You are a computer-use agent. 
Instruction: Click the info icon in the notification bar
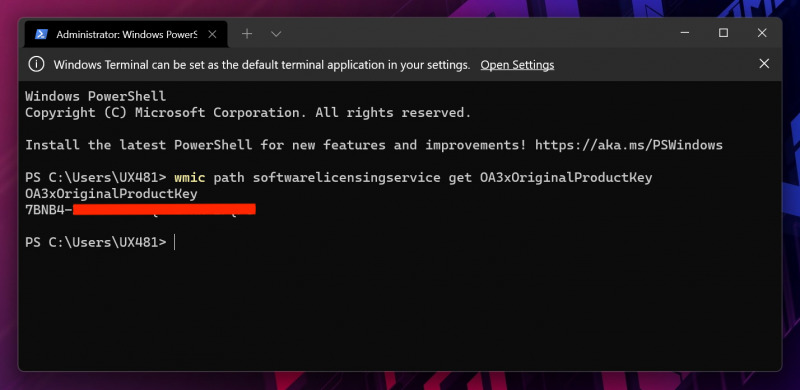pos(36,64)
